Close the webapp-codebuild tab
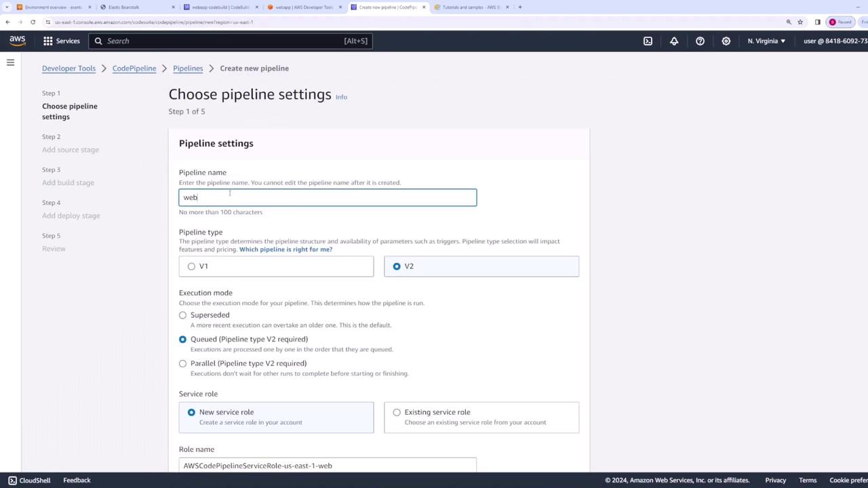This screenshot has width=868, height=488. (x=256, y=7)
